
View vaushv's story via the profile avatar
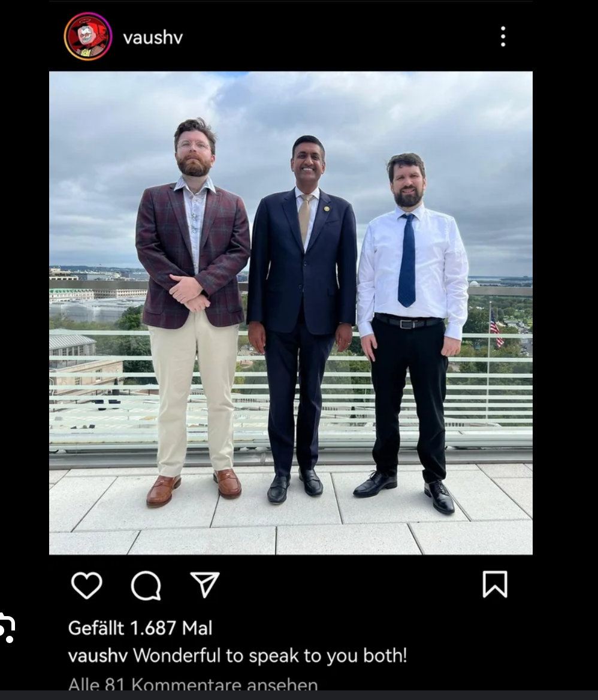88,36
